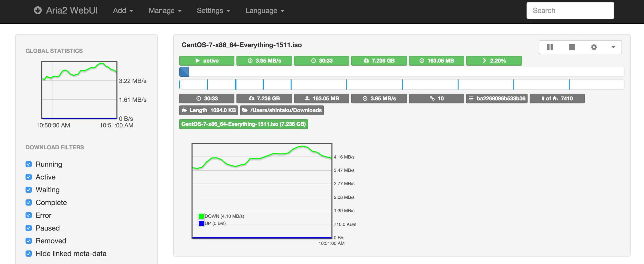The height and width of the screenshot is (264, 644).
Task: Click the DOWNLOAD FILTERS heading
Action: pos(55,147)
